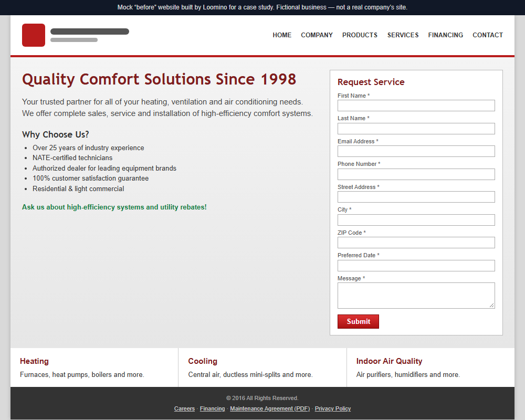Focus the First Name field

[x=416, y=106]
